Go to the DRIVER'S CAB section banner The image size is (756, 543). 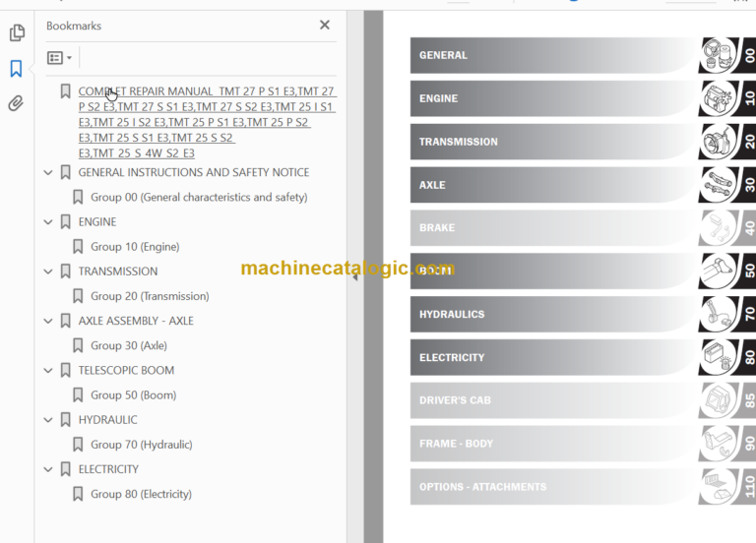553,400
